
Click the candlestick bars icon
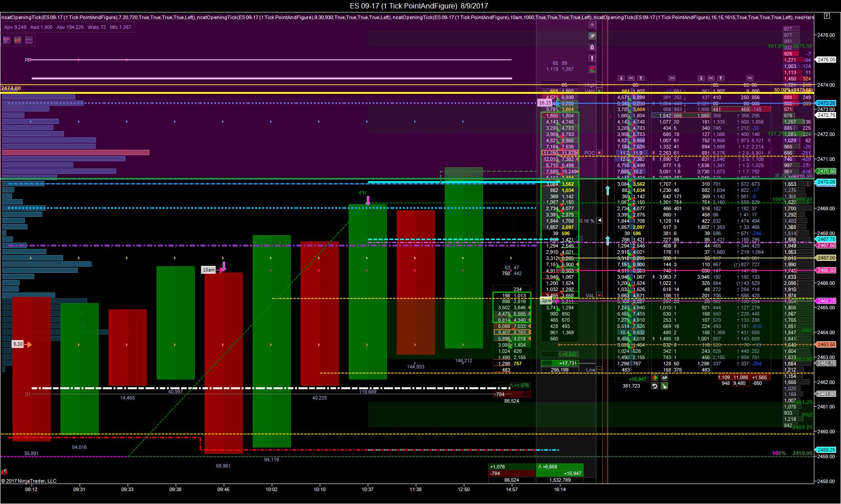pyautogui.click(x=18, y=40)
